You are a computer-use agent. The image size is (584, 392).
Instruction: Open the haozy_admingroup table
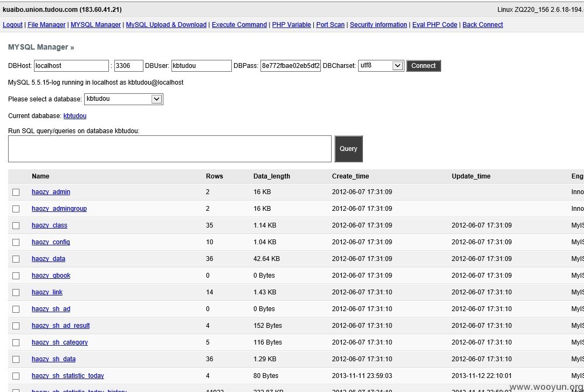(x=59, y=209)
